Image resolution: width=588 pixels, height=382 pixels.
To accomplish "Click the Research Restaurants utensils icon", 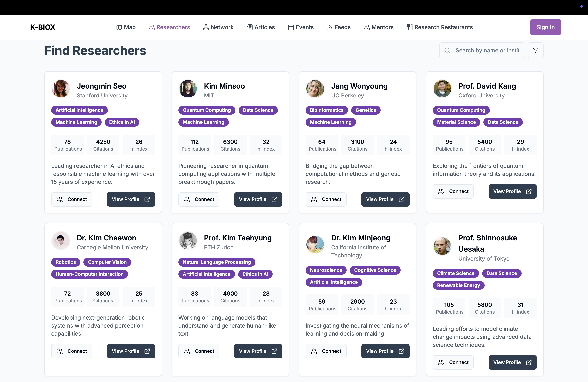I will click(x=409, y=27).
